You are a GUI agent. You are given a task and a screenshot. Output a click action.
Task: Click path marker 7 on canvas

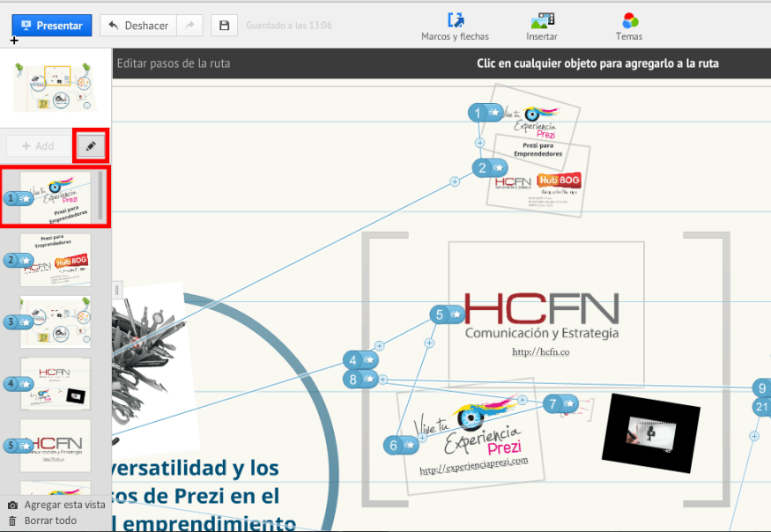[560, 403]
